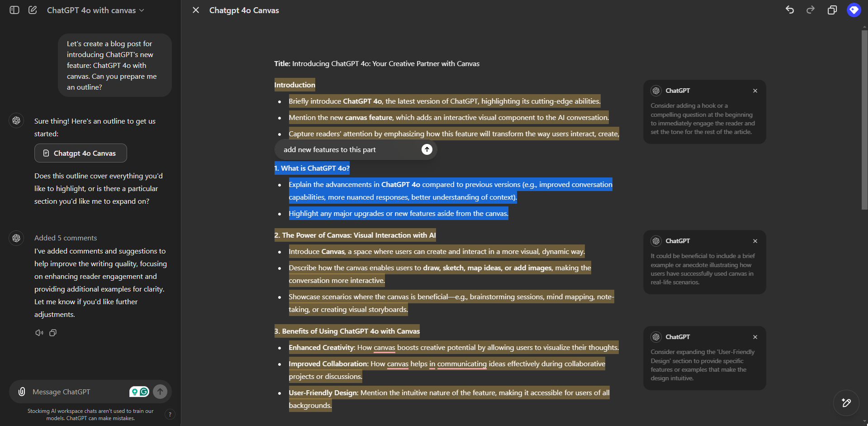
Task: Dismiss the hook suggestion comment
Action: tap(755, 91)
